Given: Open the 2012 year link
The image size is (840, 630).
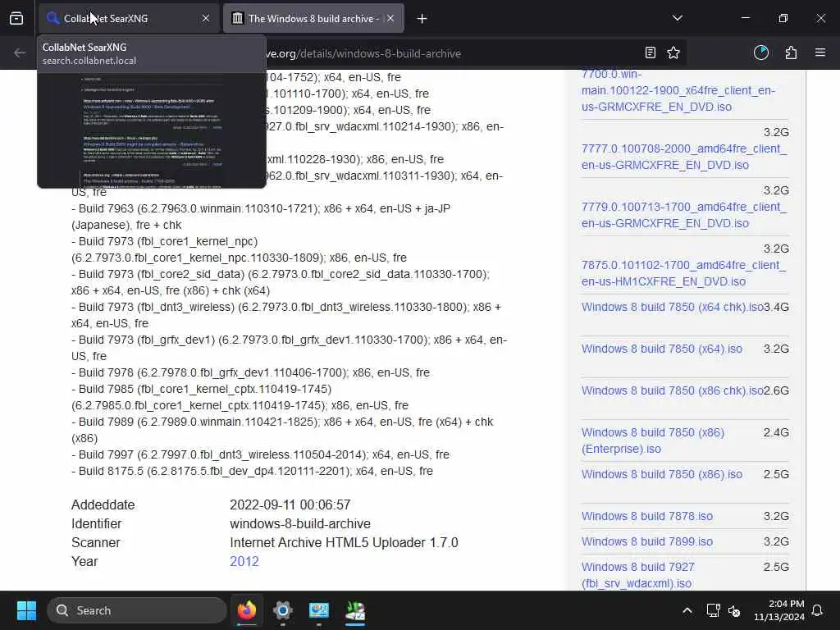Looking at the screenshot, I should click(244, 561).
